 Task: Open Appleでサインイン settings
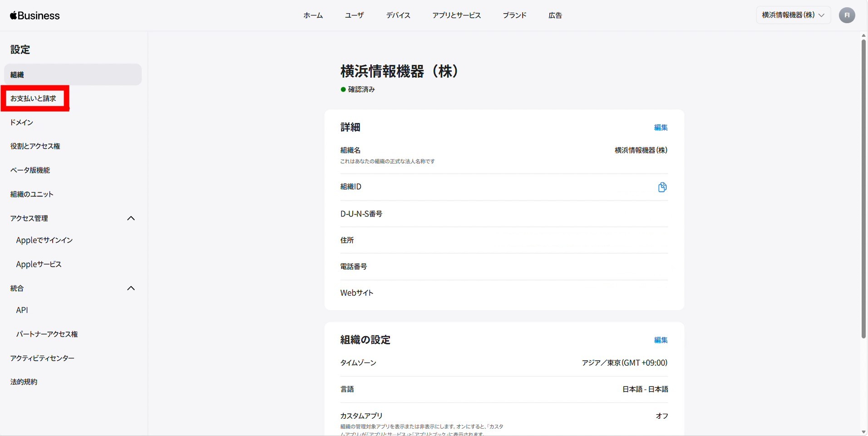44,240
